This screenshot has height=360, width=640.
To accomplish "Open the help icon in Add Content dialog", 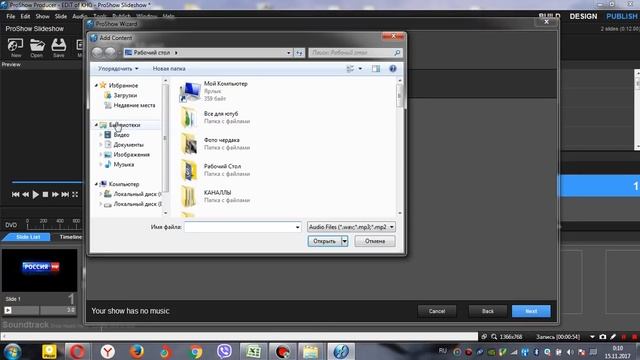I will point(393,69).
